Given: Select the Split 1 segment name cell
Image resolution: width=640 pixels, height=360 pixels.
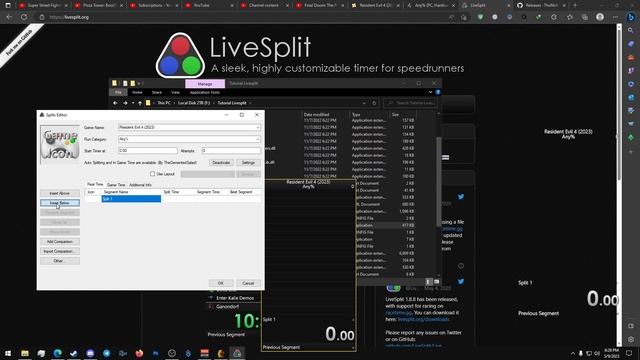Looking at the screenshot, I should pyautogui.click(x=131, y=199).
